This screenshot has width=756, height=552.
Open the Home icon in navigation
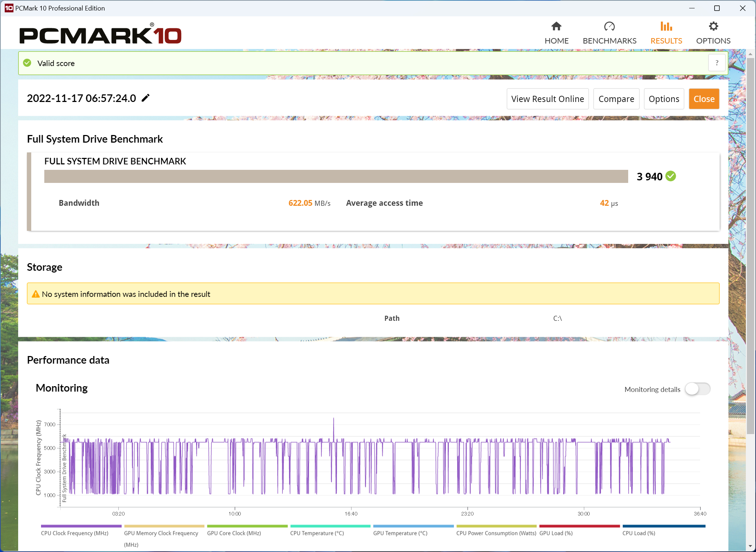pyautogui.click(x=556, y=26)
